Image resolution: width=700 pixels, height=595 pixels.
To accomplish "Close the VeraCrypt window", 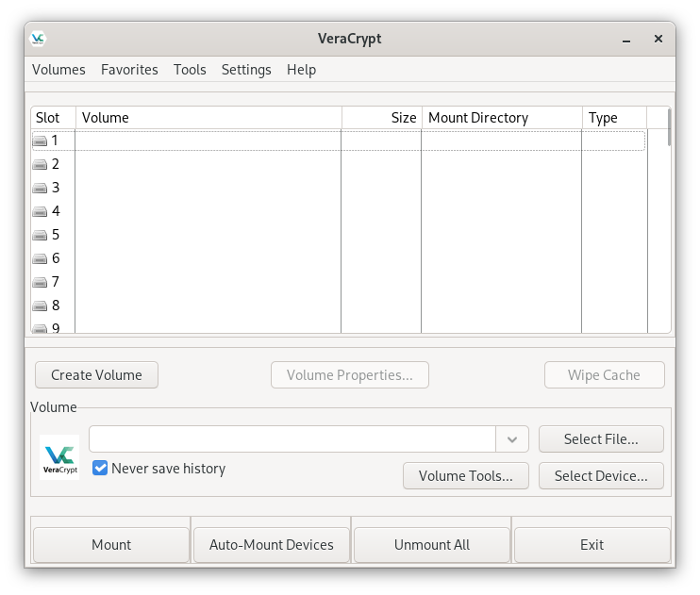I will 658,39.
